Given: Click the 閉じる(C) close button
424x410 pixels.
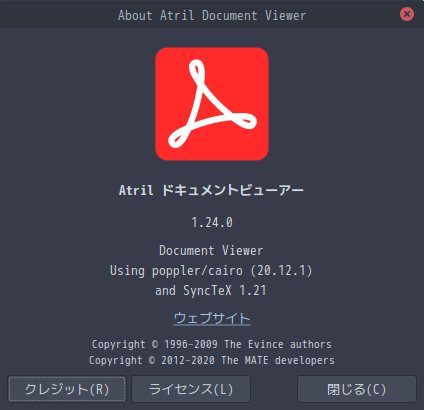Looking at the screenshot, I should (x=357, y=389).
